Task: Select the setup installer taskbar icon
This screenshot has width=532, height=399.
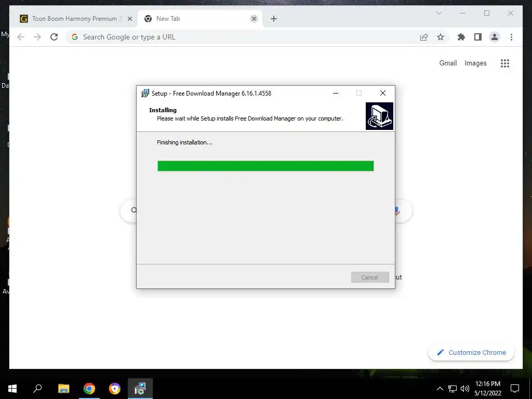Action: click(140, 389)
